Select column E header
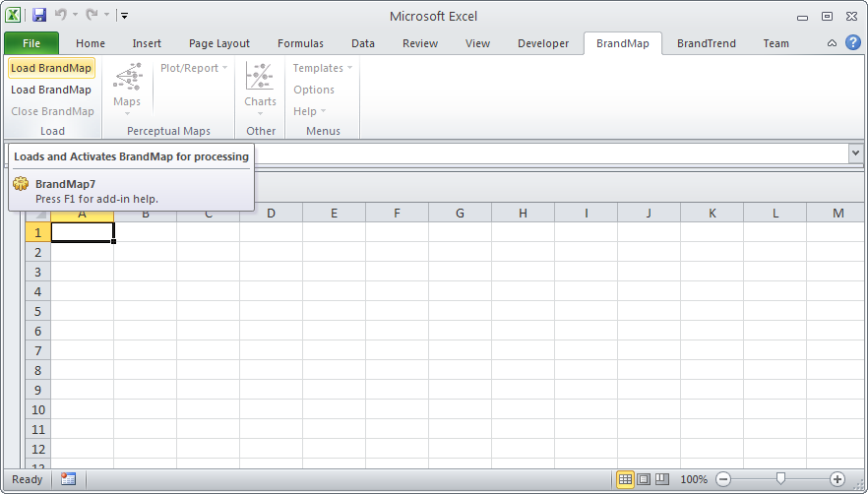868x494 pixels. click(335, 214)
